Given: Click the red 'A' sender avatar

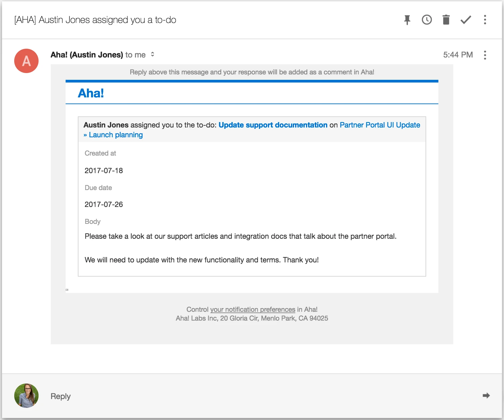Looking at the screenshot, I should pyautogui.click(x=26, y=61).
